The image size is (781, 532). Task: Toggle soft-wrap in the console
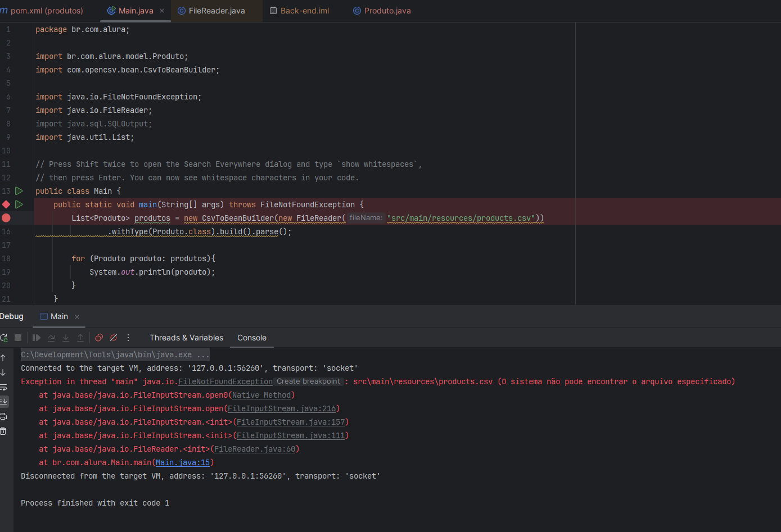pyautogui.click(x=3, y=387)
